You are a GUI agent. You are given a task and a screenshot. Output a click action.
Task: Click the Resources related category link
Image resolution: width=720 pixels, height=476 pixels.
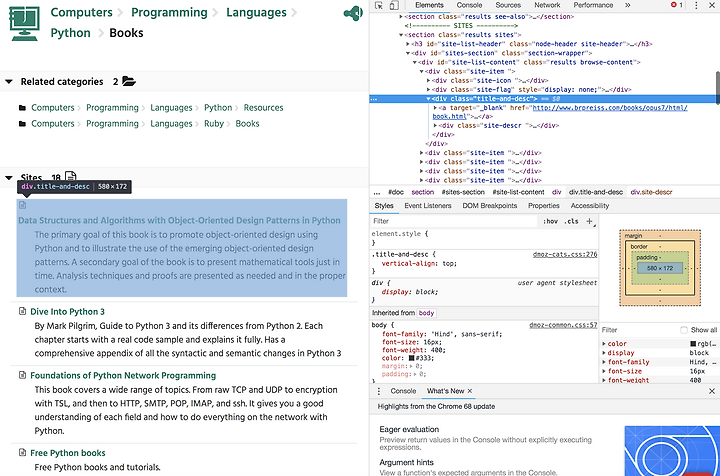pyautogui.click(x=263, y=108)
